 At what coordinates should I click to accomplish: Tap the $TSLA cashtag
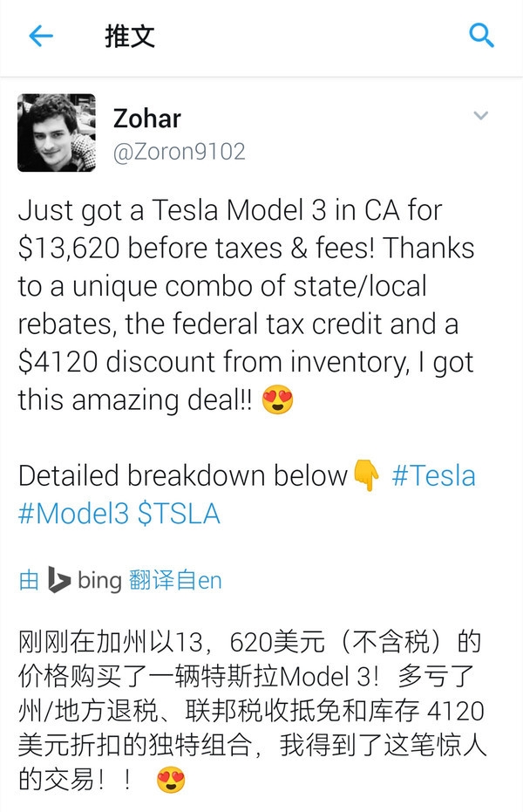(x=179, y=513)
